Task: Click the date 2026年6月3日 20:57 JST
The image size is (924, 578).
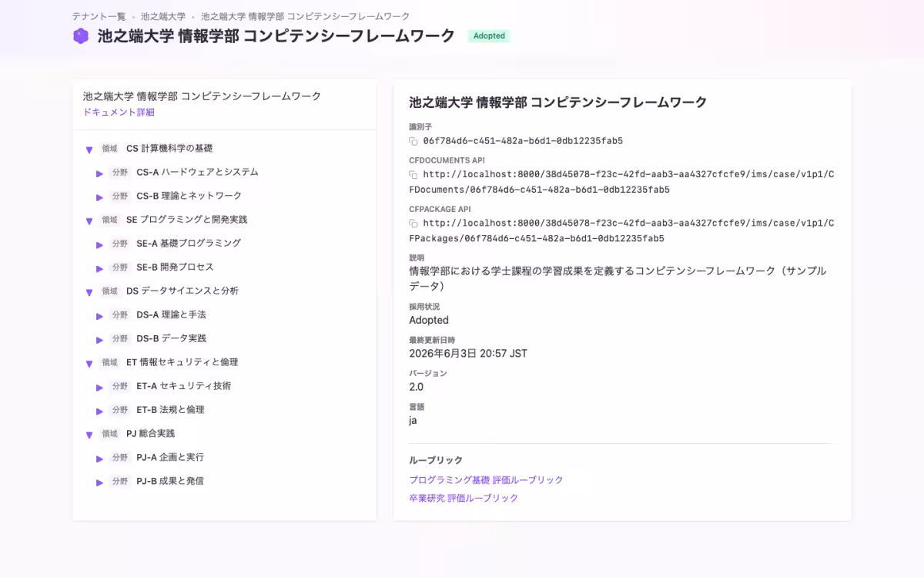Action: 468,354
